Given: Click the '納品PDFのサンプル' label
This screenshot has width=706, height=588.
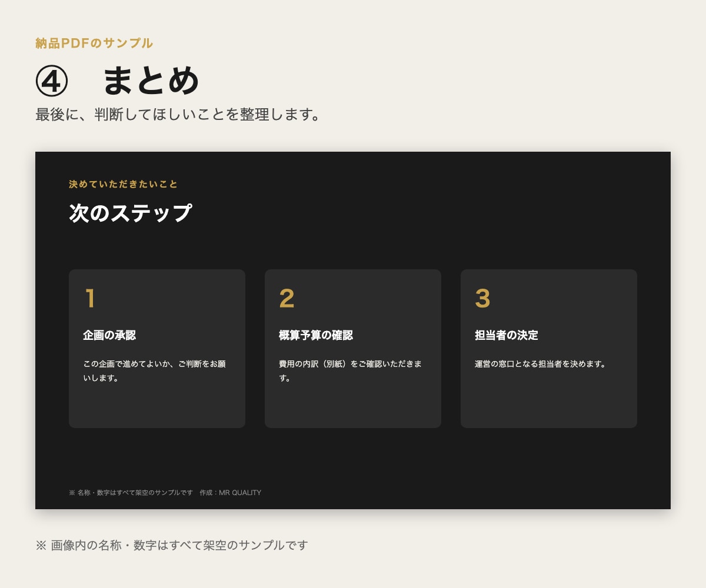Looking at the screenshot, I should click(x=94, y=43).
